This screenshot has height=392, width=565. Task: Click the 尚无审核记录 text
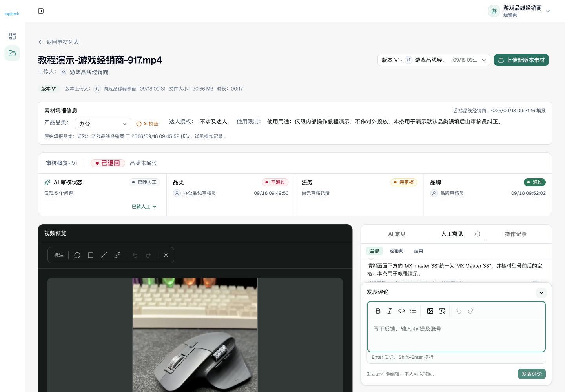pyautogui.click(x=316, y=193)
